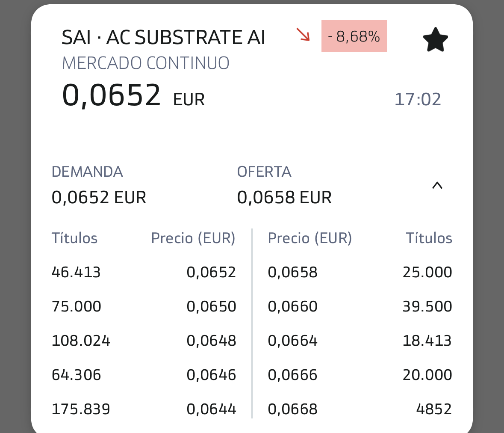Click the DEMANDA header
Screen dimensions: 504x433
click(x=87, y=172)
